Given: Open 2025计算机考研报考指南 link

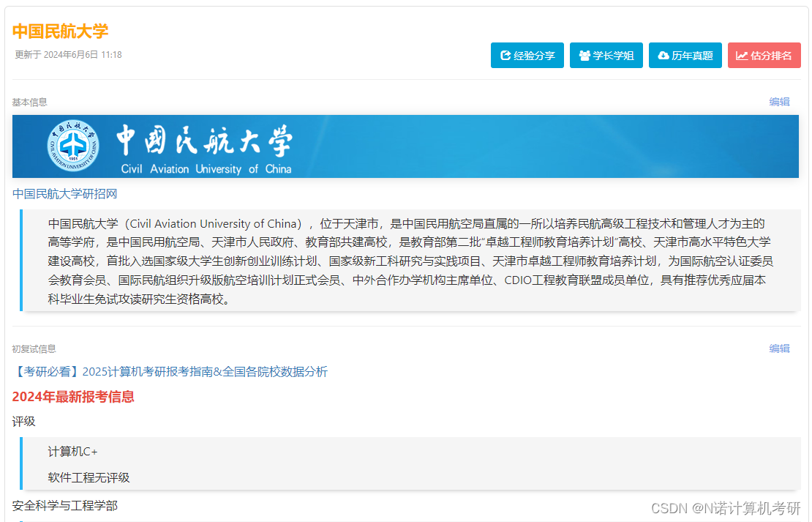Looking at the screenshot, I should 170,372.
